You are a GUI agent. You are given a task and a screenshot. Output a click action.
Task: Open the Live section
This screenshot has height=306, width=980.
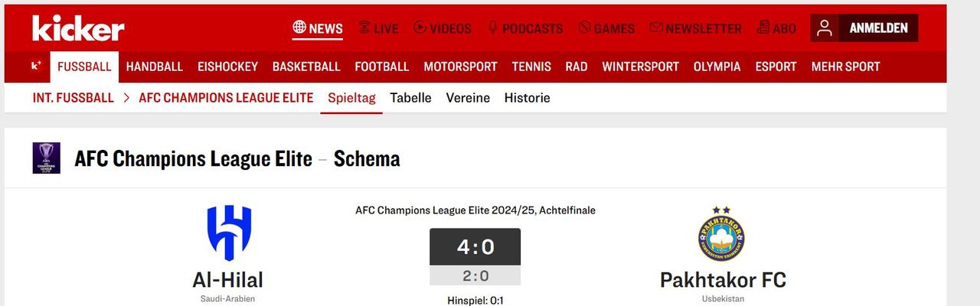[378, 28]
